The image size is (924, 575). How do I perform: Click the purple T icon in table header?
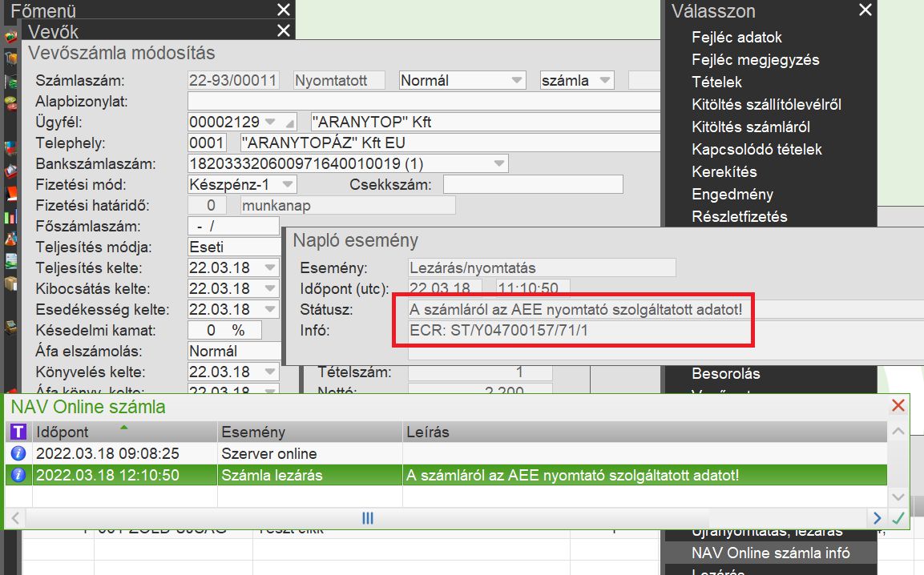18,432
